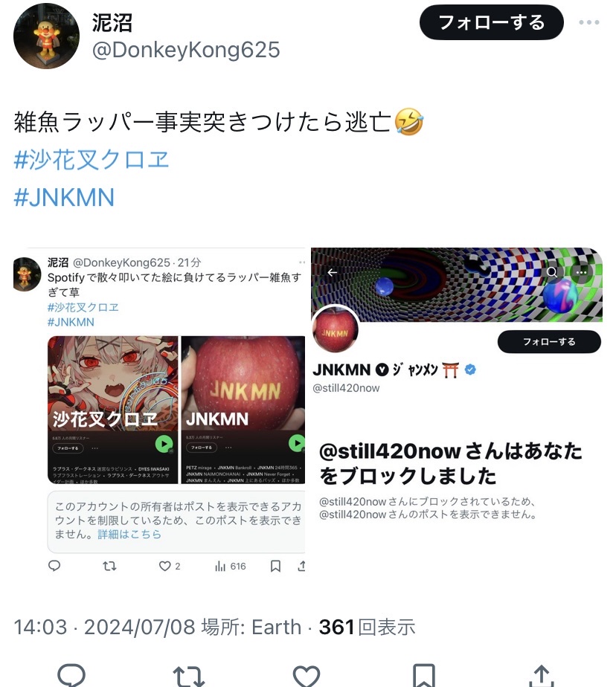Tap the 詳細はこちら link in the restricted notice
Viewport: 616px width, 687px height.
pos(129,534)
